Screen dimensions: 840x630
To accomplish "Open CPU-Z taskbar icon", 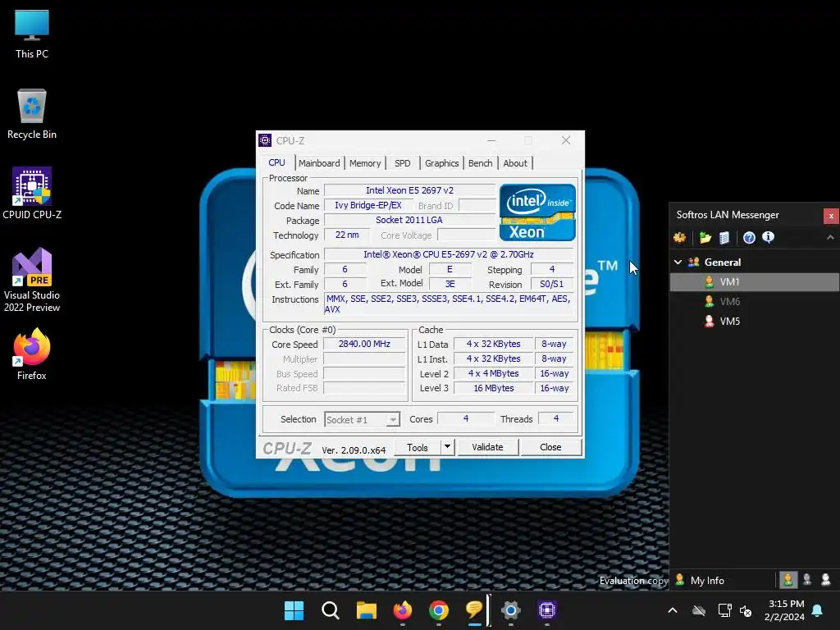I will (x=547, y=610).
